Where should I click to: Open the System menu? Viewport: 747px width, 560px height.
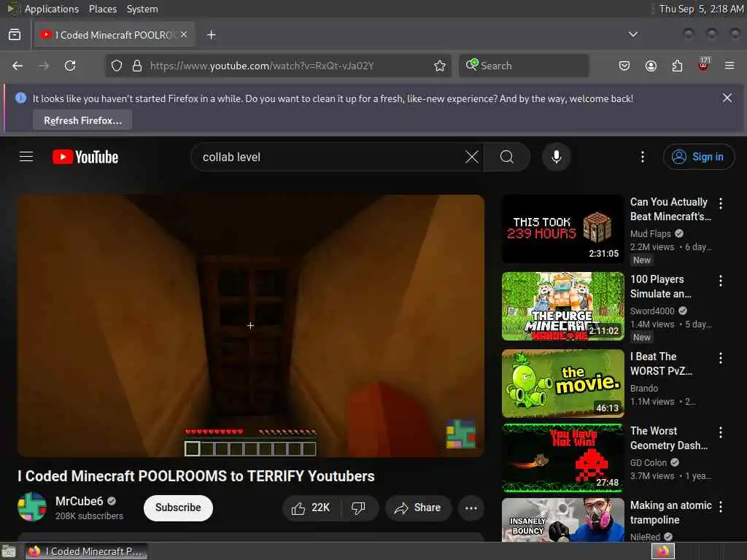coord(142,9)
